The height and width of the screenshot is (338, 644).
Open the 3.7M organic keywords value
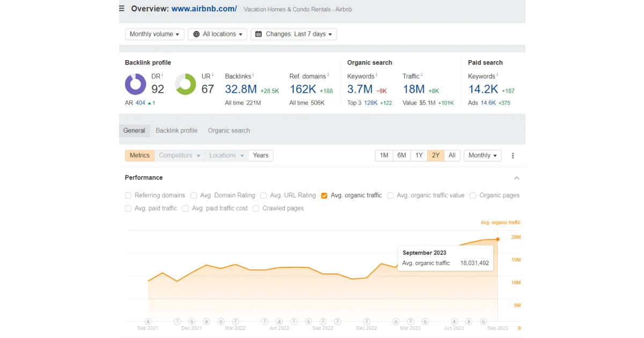pos(360,89)
